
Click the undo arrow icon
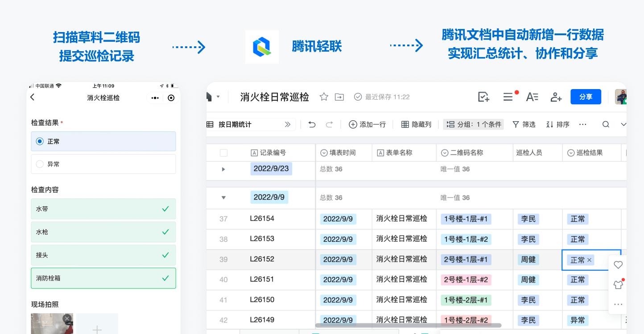coord(311,124)
